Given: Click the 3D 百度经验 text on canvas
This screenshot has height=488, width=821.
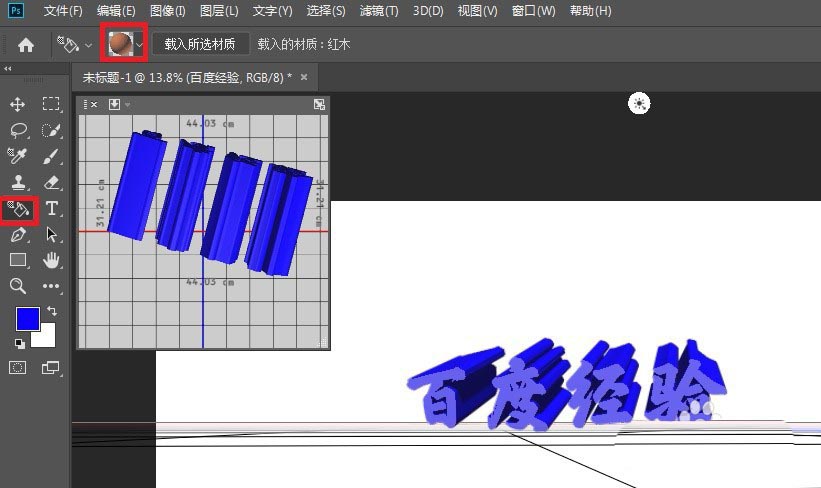Looking at the screenshot, I should coord(567,385).
